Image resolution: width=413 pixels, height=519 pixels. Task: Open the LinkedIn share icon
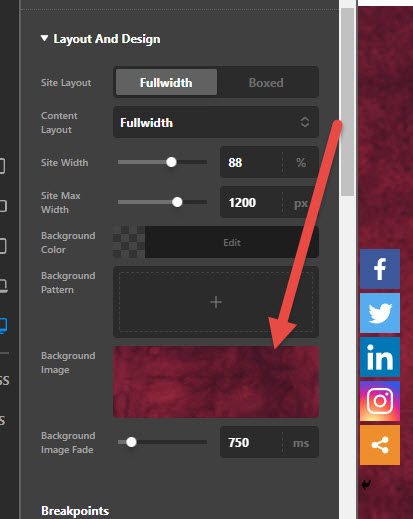click(x=380, y=357)
